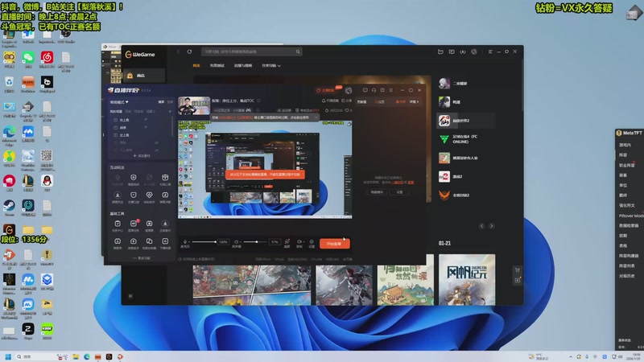Click the speaker icon in 直播伴侣 bottom bar
The width and height of the screenshot is (644, 362).
[236, 242]
